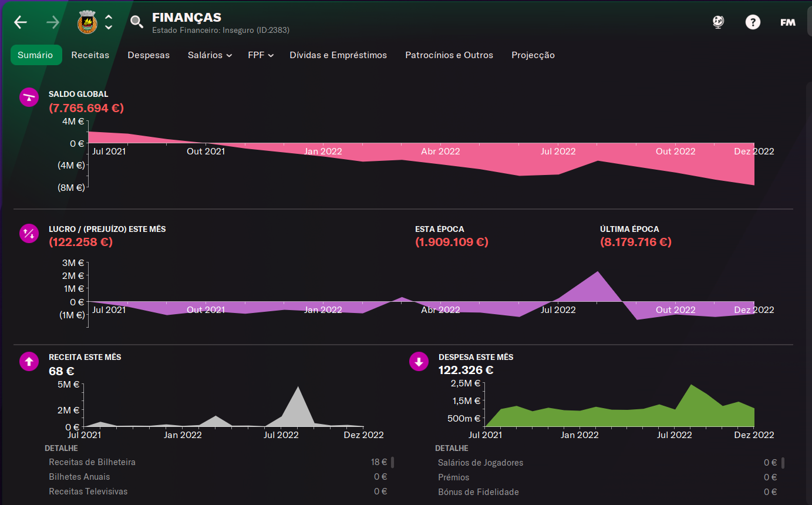
Task: Expand the FPF dropdown menu
Action: tap(261, 55)
